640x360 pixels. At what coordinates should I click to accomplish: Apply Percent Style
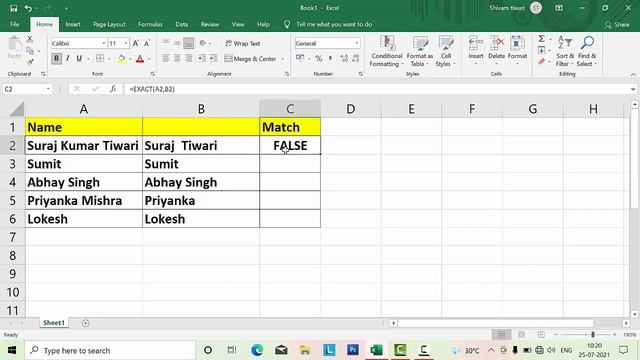point(319,58)
